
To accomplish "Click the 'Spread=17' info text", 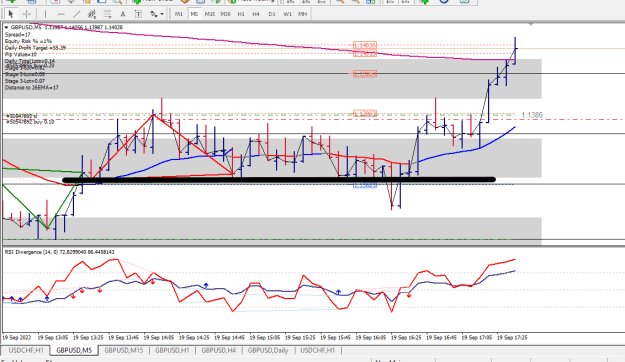I will [18, 35].
